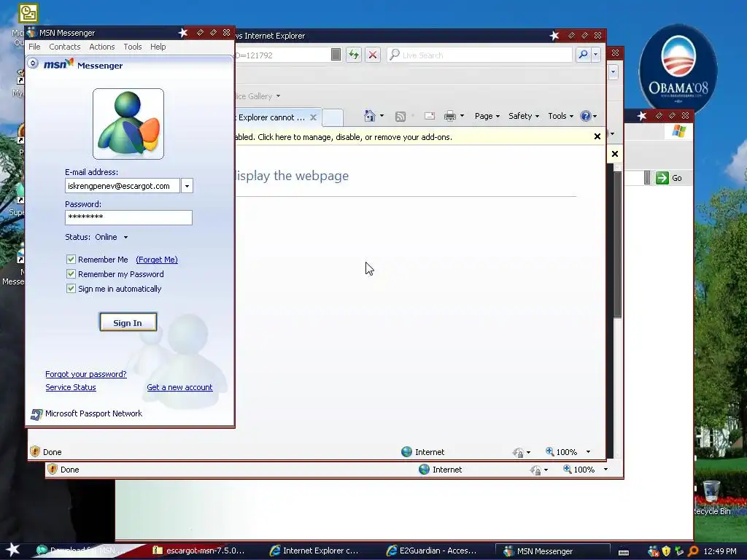Collapse the MSN Messenger header using round arrow button
Screen dimensions: 747x560
(33, 63)
